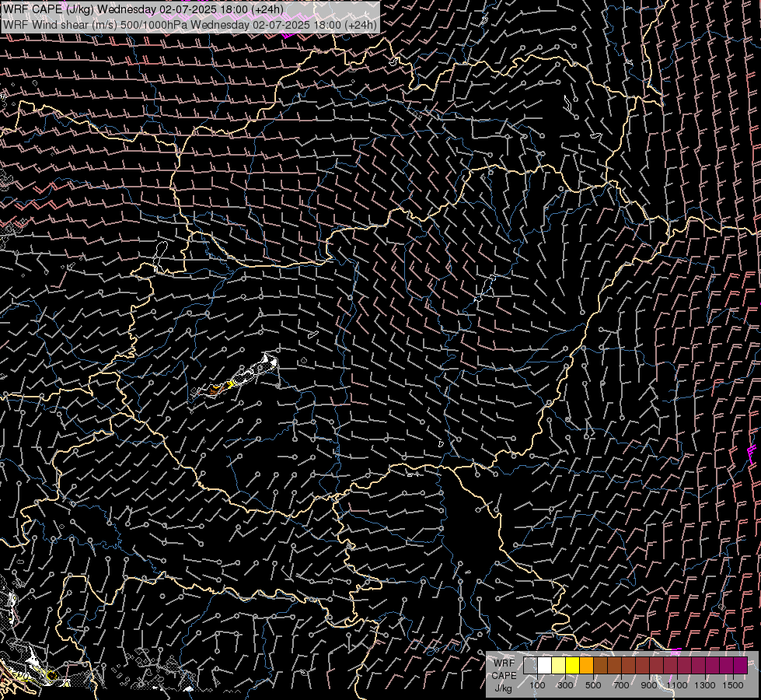The width and height of the screenshot is (761, 700).
Task: Click the WRF CAPE title line
Action: [143, 9]
